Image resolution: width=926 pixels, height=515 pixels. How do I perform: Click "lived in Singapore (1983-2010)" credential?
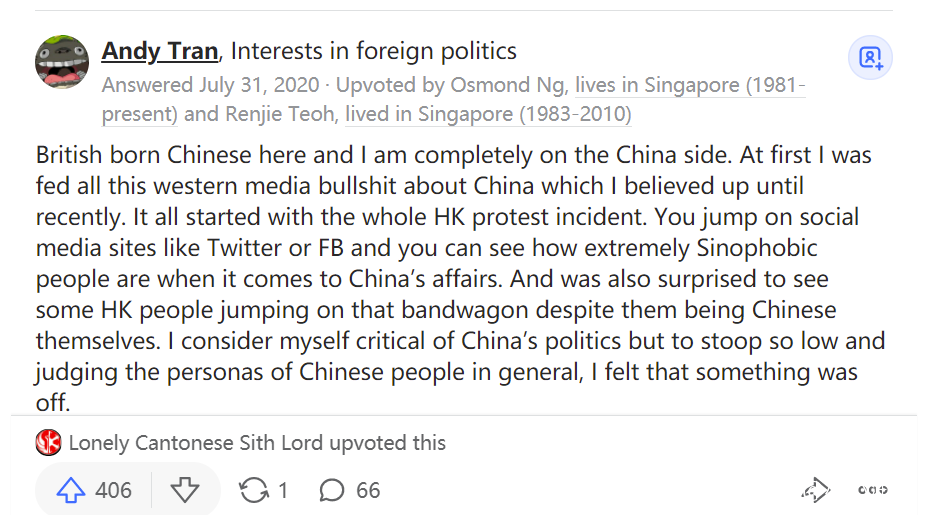[488, 114]
